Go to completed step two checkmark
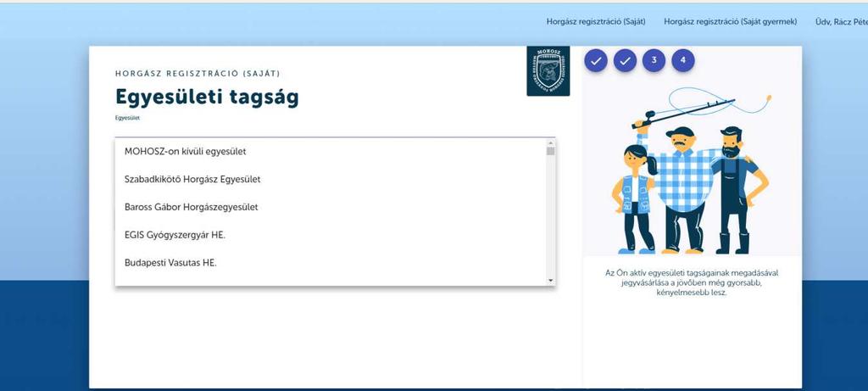The height and width of the screenshot is (391, 868). pos(625,61)
